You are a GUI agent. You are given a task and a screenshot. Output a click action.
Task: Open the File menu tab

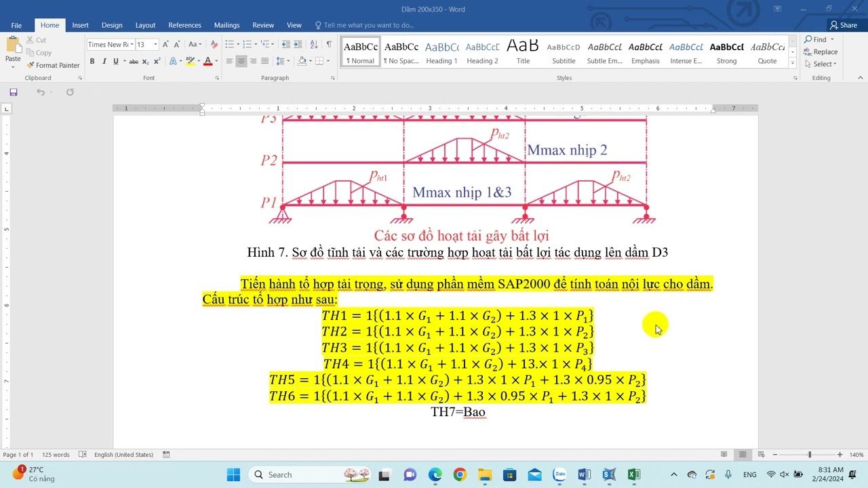(x=16, y=25)
